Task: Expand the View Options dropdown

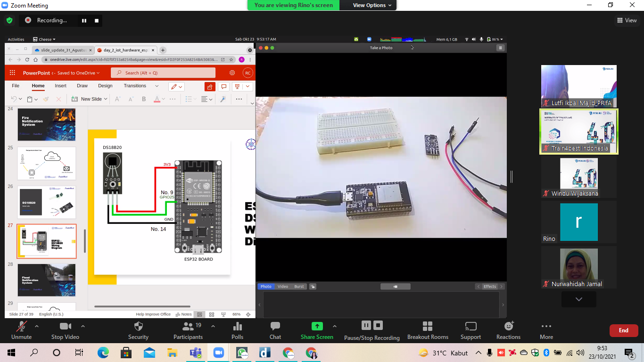Action: coord(372,5)
